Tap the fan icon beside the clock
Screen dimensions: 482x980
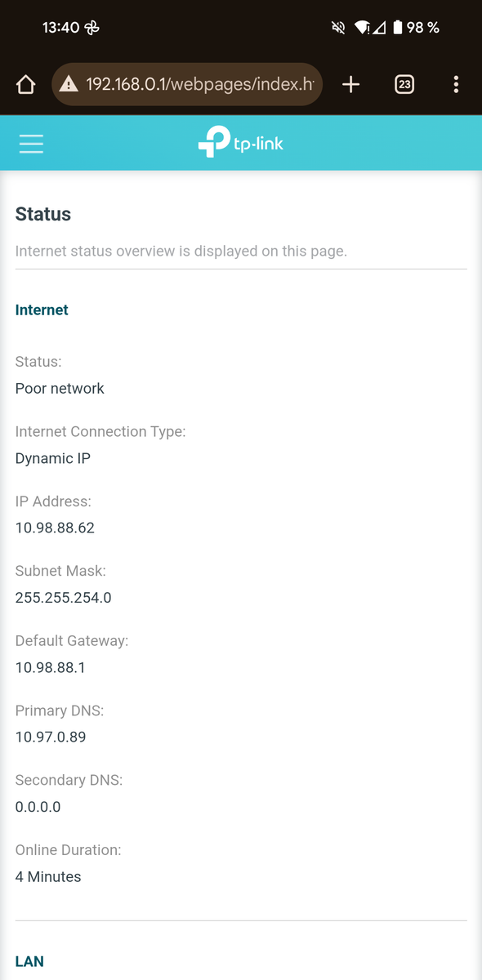[x=91, y=28]
